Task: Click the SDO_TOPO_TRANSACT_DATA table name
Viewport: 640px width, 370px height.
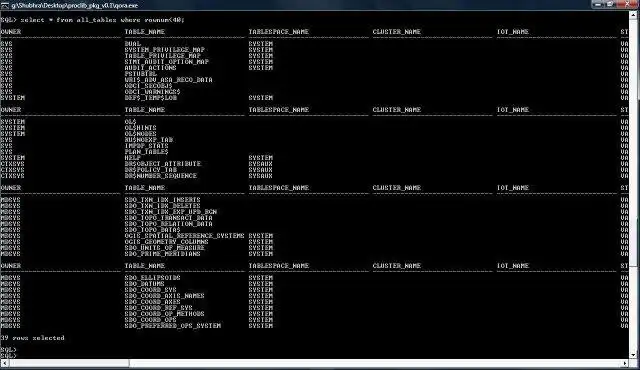Action: point(169,218)
